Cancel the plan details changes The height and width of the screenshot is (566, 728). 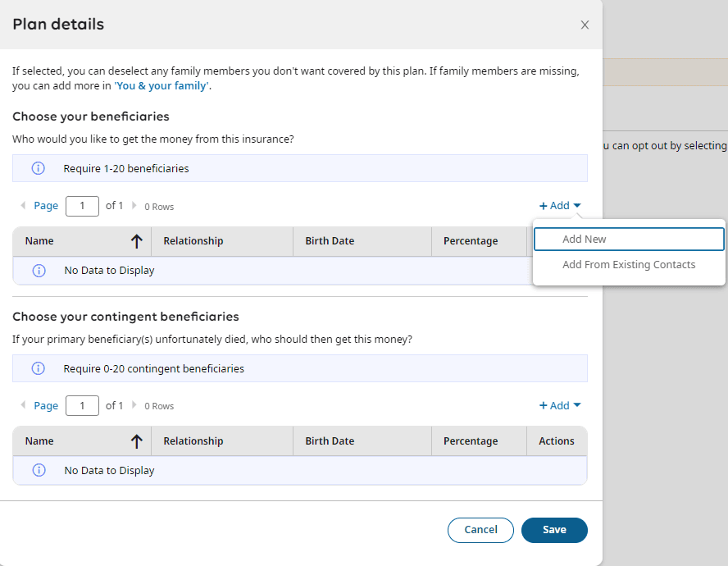point(480,530)
